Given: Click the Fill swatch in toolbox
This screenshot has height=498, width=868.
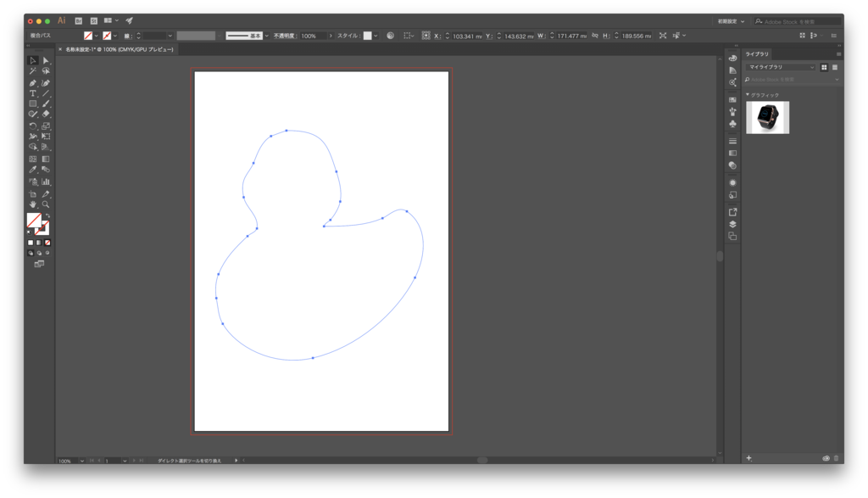Looking at the screenshot, I should click(34, 220).
